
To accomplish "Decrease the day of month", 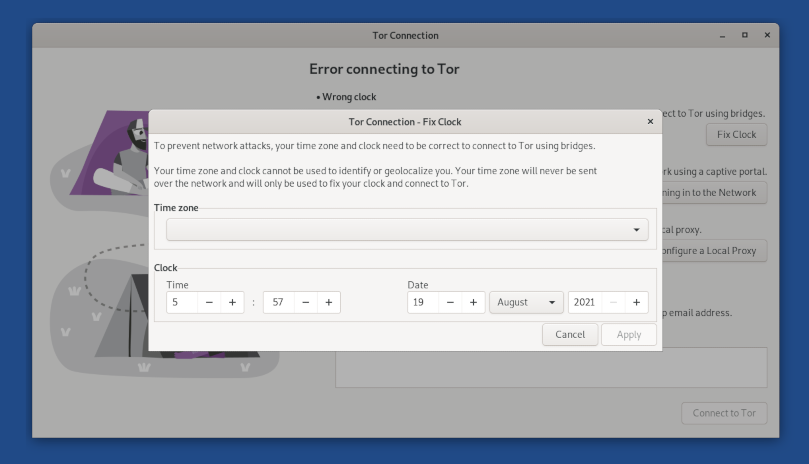I will click(x=450, y=302).
